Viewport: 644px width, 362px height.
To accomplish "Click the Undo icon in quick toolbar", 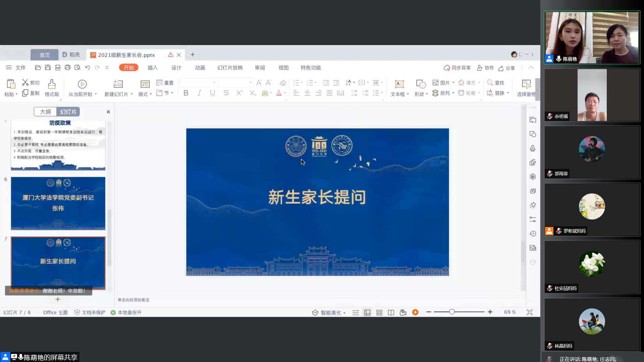I will pos(88,68).
